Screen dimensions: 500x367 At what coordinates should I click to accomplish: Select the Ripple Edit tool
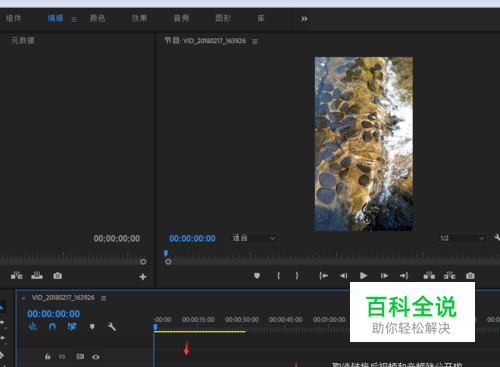2,338
